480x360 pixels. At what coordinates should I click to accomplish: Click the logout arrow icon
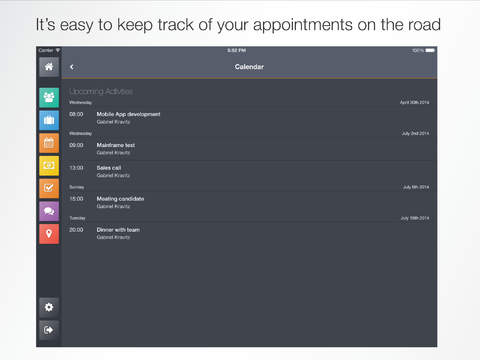(49, 330)
